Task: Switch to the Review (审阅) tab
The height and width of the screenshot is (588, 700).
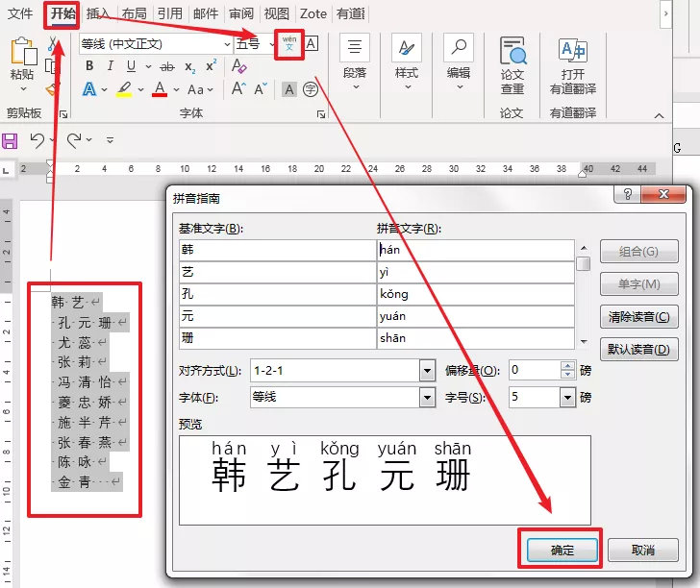Action: 241,13
